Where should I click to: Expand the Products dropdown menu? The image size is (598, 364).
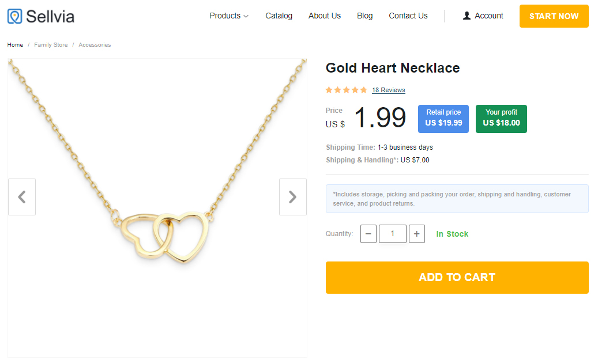tap(229, 16)
